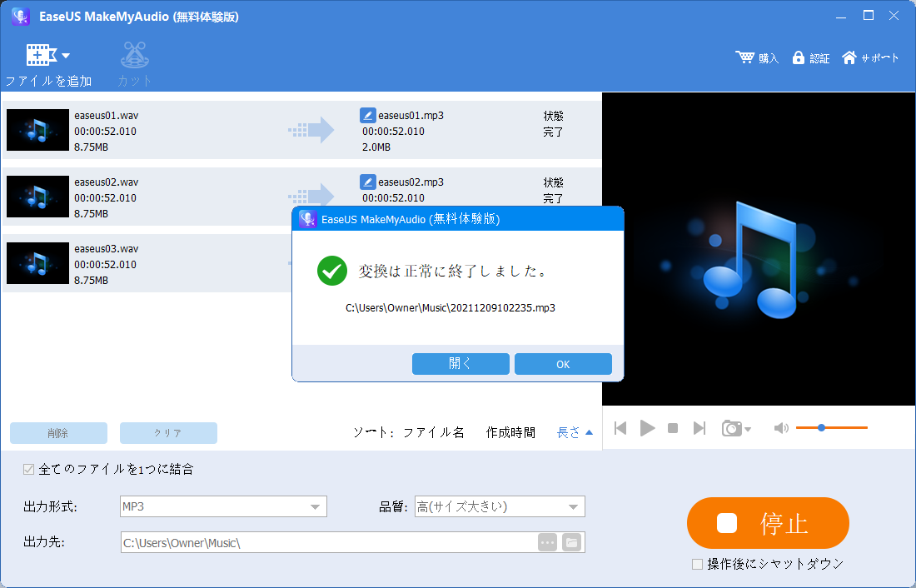Click the browse ellipsis button for output path

547,542
